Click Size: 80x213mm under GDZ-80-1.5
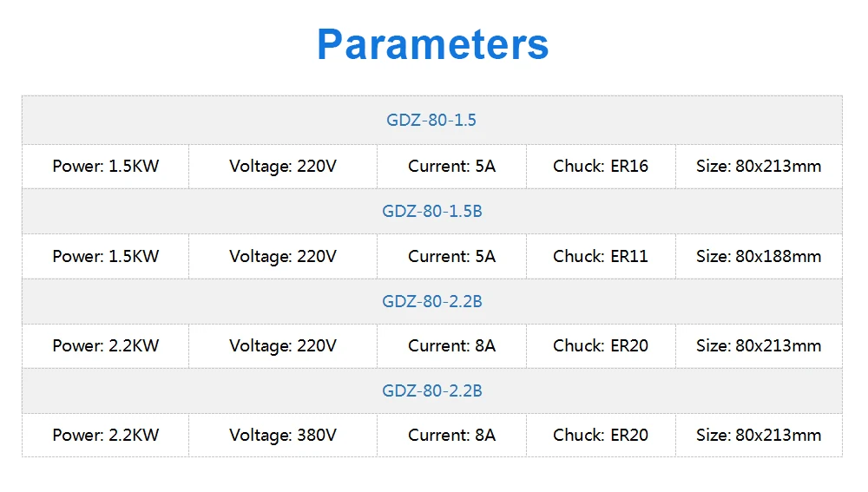The height and width of the screenshot is (492, 868). [759, 166]
